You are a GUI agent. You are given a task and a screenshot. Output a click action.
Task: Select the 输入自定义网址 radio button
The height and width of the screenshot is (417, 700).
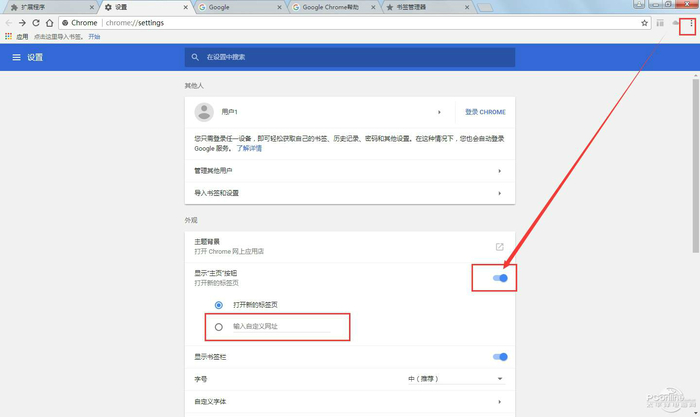pos(219,327)
